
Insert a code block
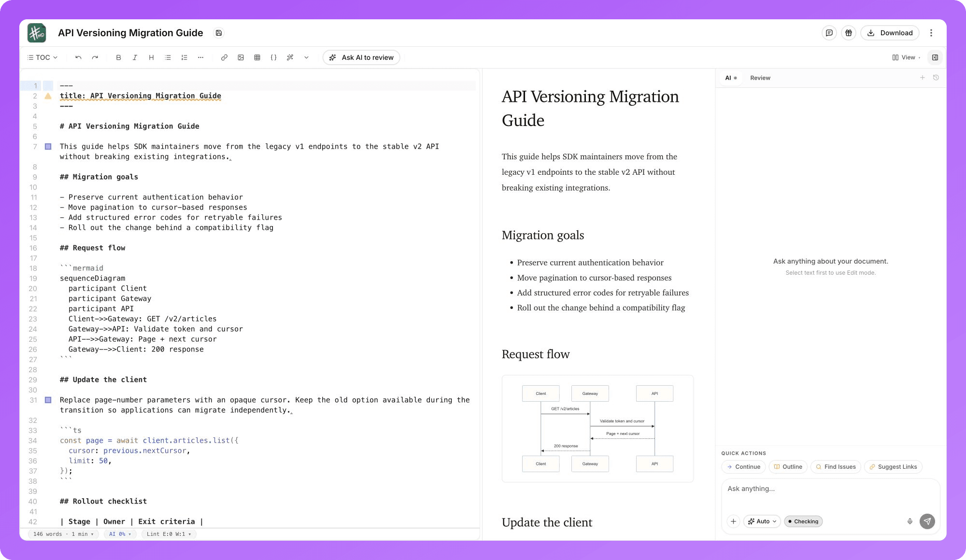273,57
